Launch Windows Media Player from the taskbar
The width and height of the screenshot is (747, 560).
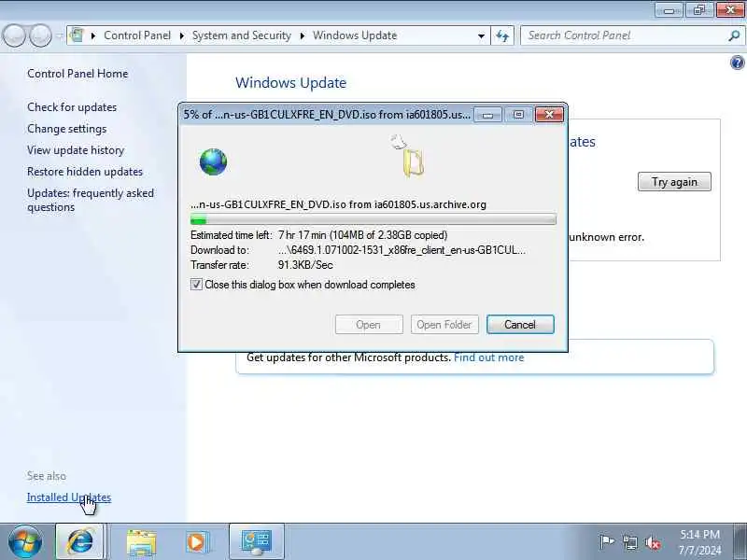(196, 542)
